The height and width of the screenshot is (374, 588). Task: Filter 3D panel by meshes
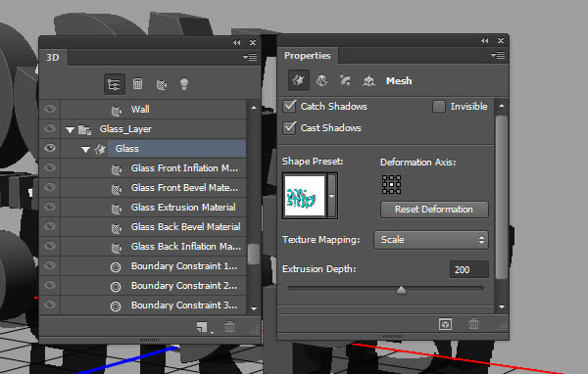point(137,84)
